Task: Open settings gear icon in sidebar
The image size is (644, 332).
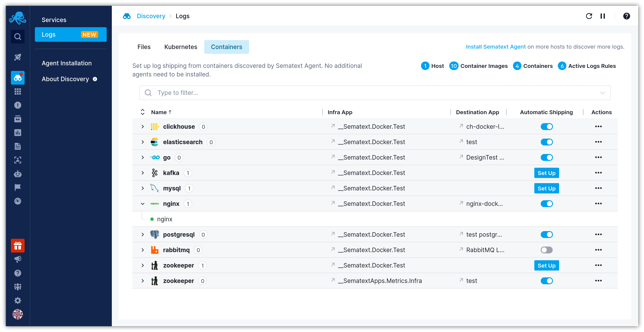Action: (18, 300)
